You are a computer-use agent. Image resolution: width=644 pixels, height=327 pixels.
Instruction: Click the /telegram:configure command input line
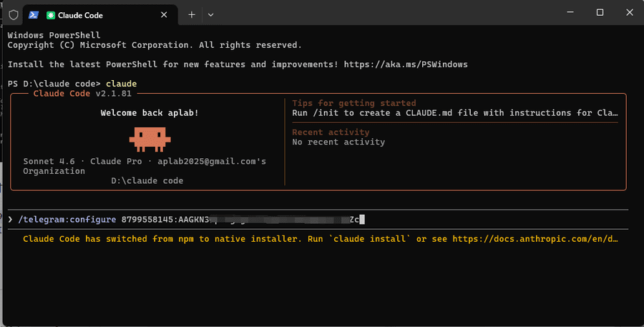point(318,220)
